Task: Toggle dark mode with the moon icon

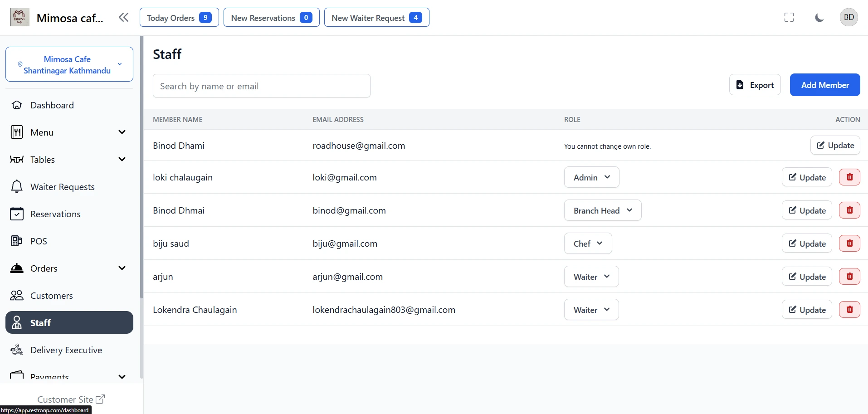Action: click(x=819, y=18)
